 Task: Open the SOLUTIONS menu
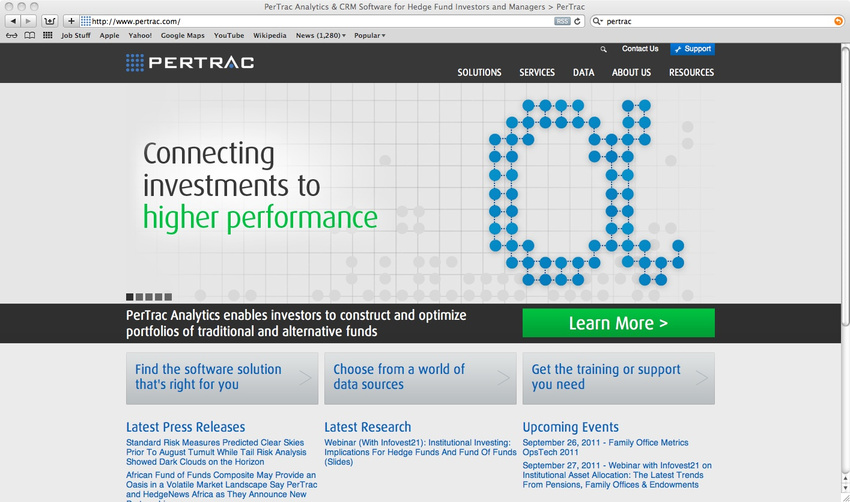pyautogui.click(x=479, y=72)
